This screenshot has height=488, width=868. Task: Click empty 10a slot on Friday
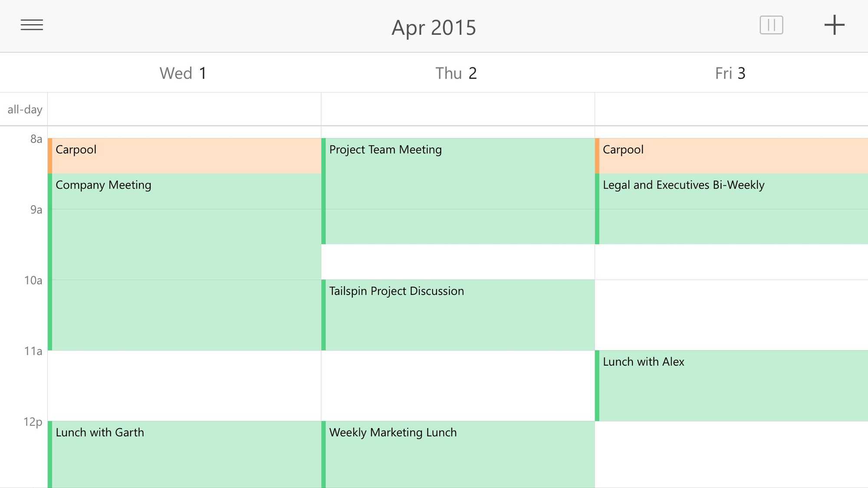[x=731, y=315]
